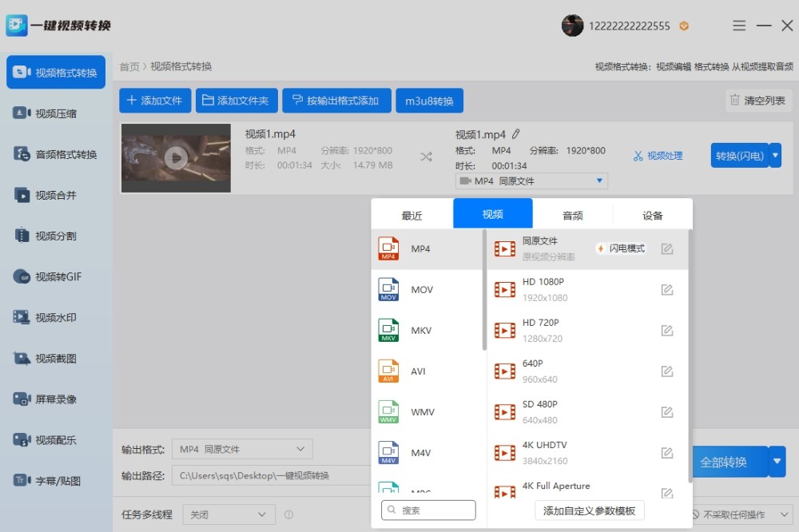Click the search box in the format panel
The width and height of the screenshot is (799, 532).
[428, 510]
